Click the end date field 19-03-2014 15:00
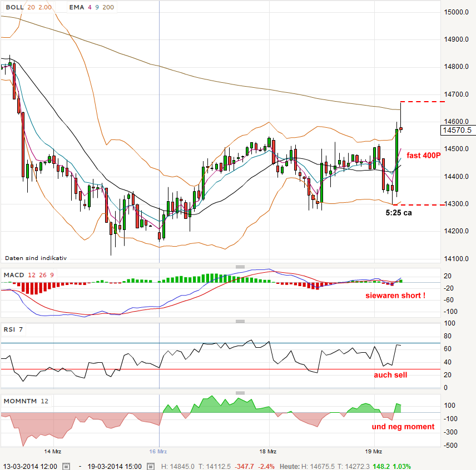476x470 pixels. (115, 466)
